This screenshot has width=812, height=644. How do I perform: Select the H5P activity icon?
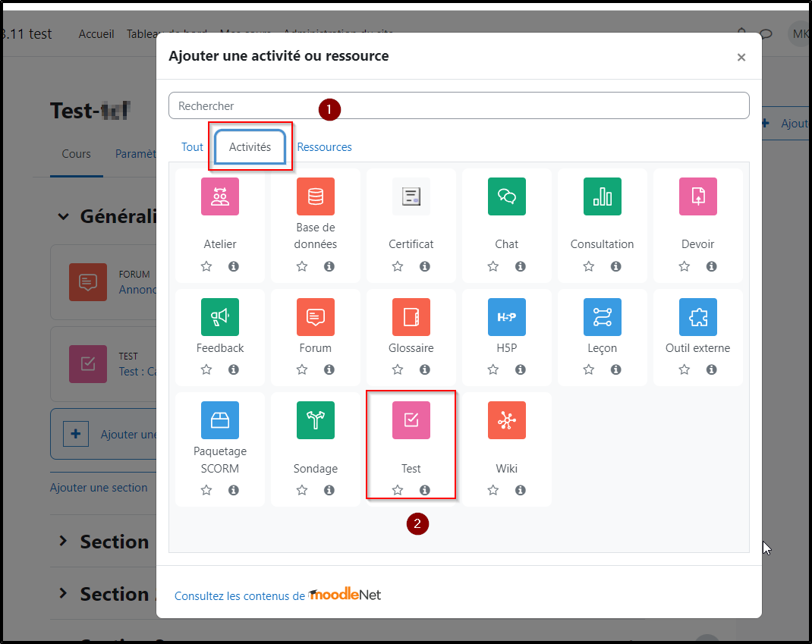(507, 317)
